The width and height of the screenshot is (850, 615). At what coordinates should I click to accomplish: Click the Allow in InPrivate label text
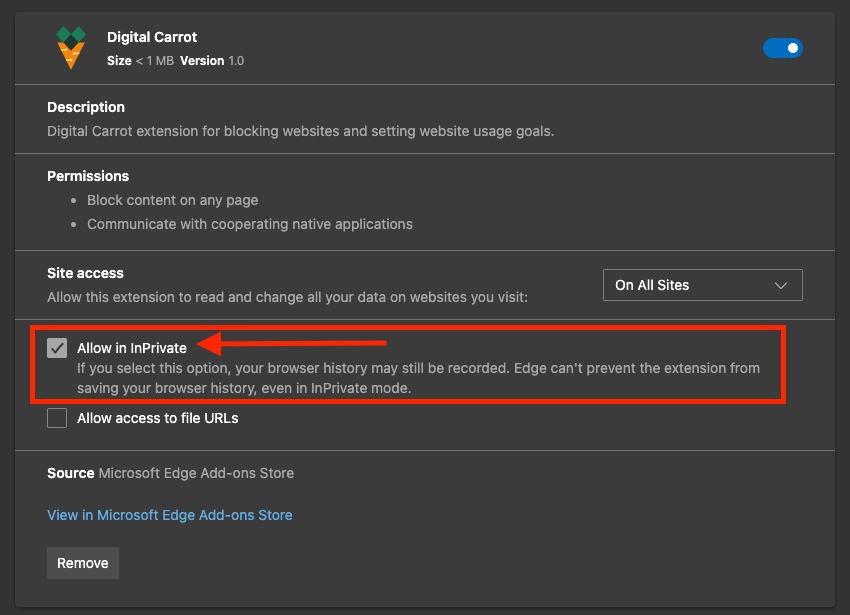coord(132,348)
